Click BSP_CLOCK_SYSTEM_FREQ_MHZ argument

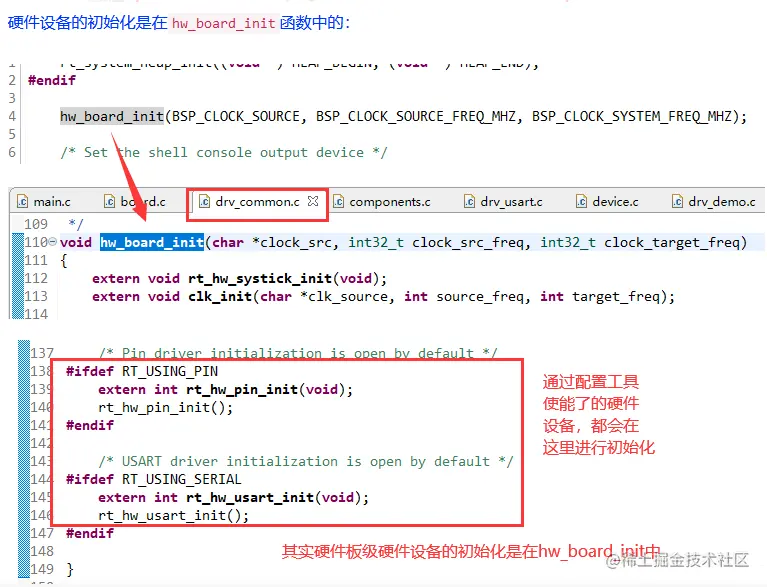point(632,116)
